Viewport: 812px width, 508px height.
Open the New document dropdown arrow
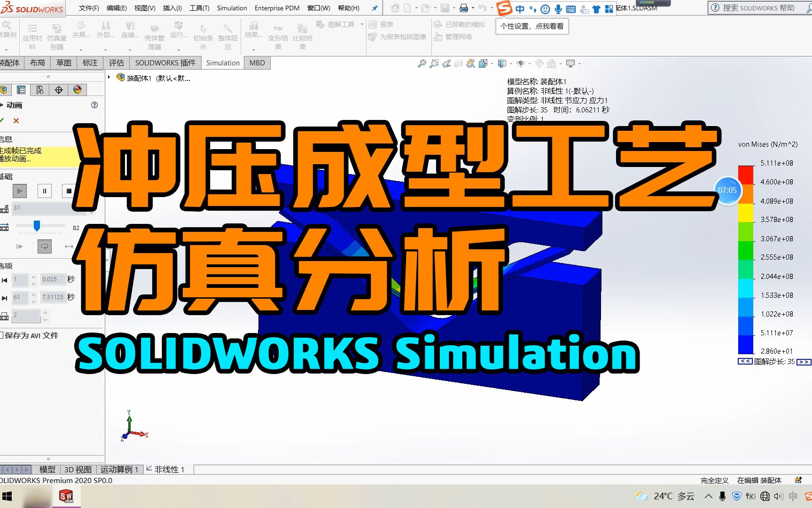click(x=416, y=8)
